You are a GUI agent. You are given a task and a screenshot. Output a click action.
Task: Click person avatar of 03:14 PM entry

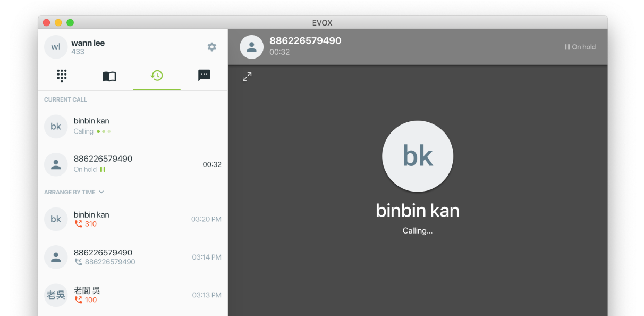tap(56, 257)
